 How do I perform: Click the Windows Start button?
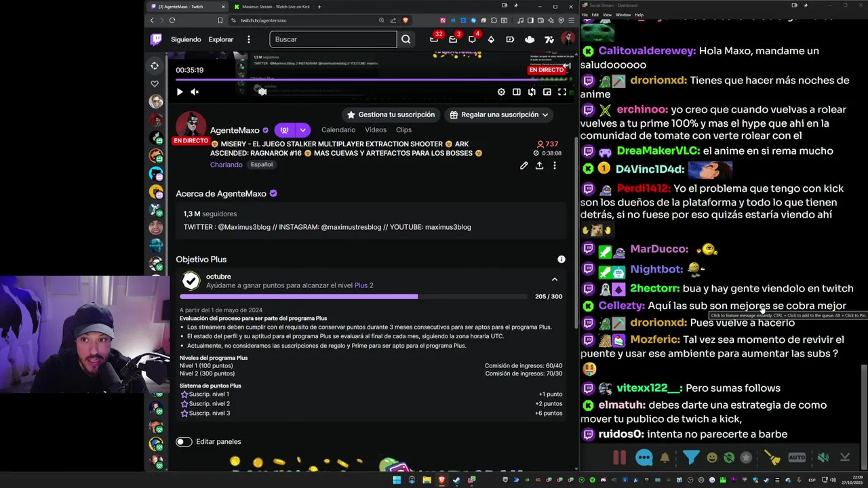point(397,480)
